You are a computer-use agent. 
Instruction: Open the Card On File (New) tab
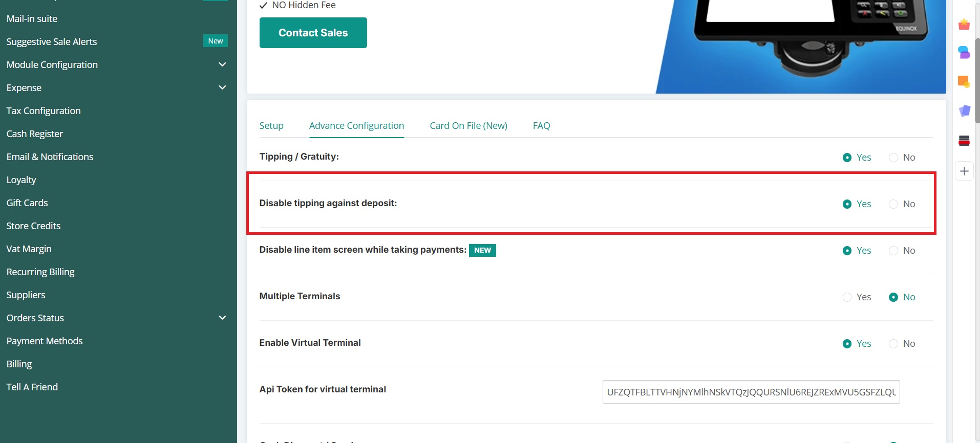468,126
